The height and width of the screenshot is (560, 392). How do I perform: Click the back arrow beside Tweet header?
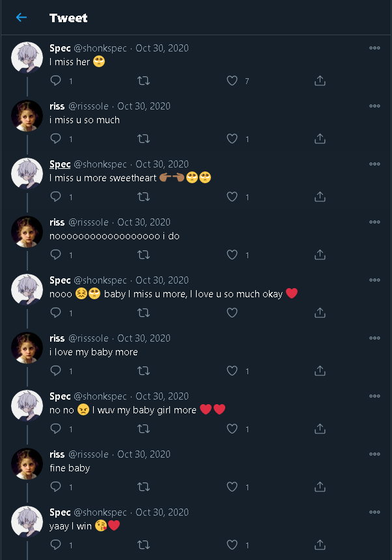pos(21,18)
